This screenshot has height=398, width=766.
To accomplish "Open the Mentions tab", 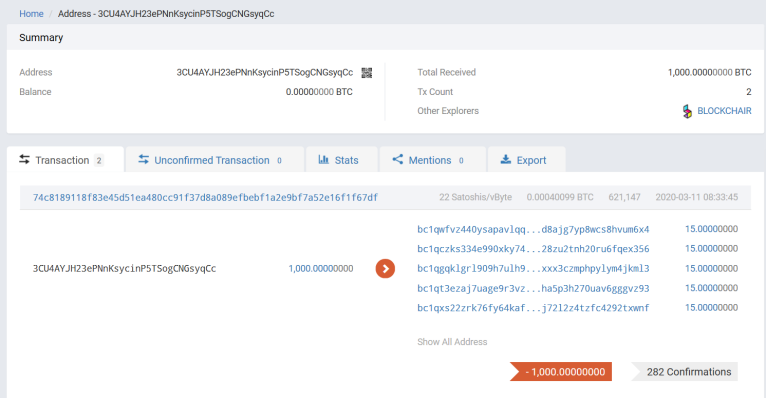I will pos(433,160).
